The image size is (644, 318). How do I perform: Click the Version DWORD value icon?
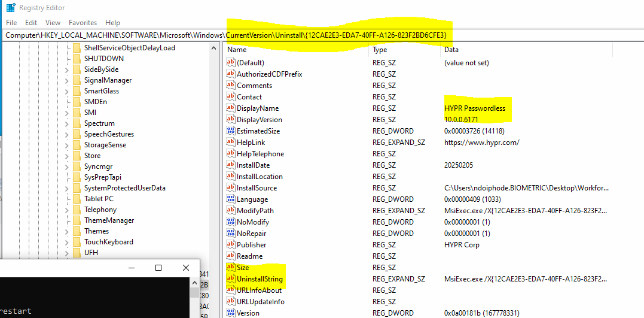pos(231,313)
